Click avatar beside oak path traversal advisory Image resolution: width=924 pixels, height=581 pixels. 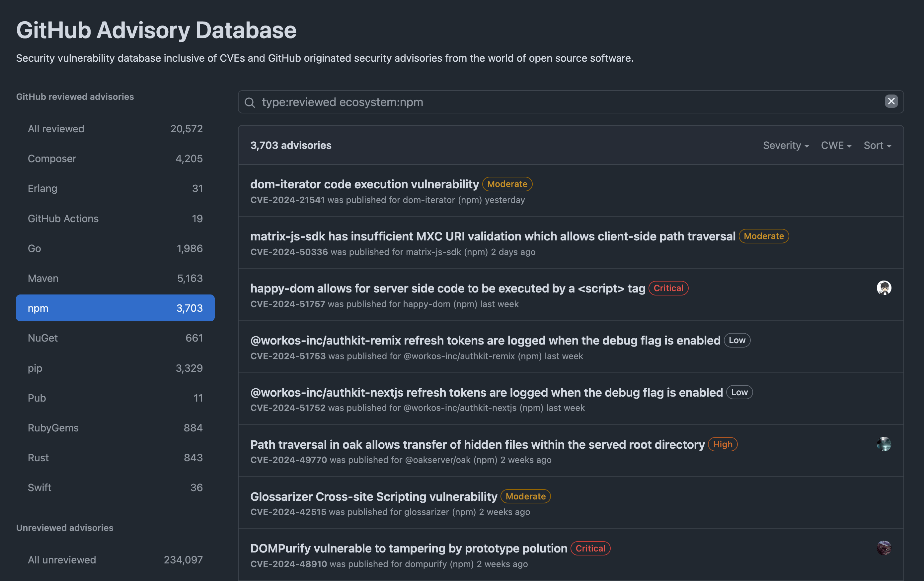pos(884,444)
